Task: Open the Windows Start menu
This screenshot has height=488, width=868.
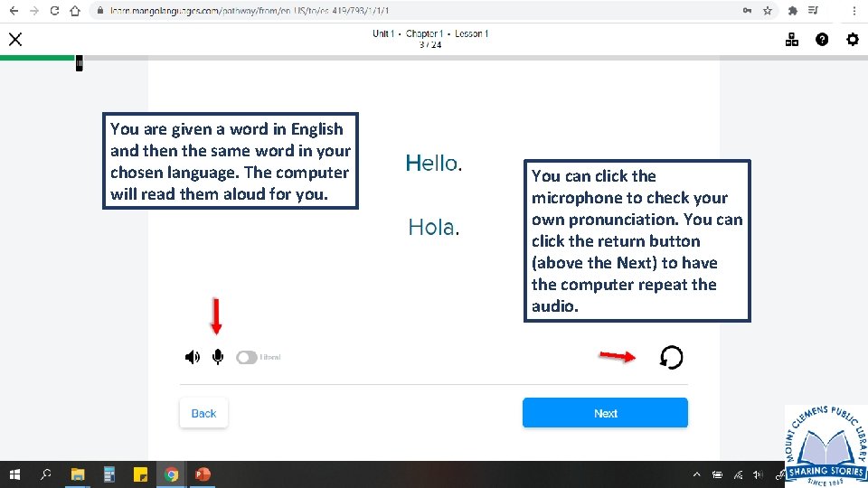Action: 15,474
